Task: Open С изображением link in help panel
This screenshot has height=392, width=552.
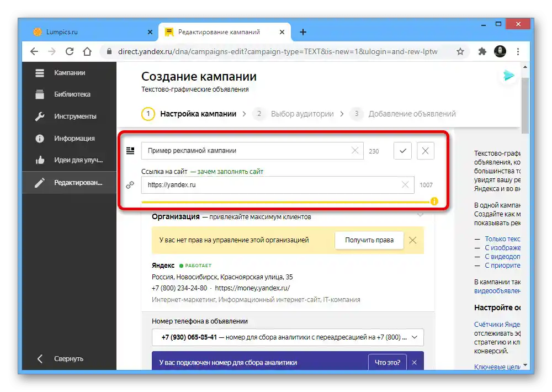Action: 502,247
